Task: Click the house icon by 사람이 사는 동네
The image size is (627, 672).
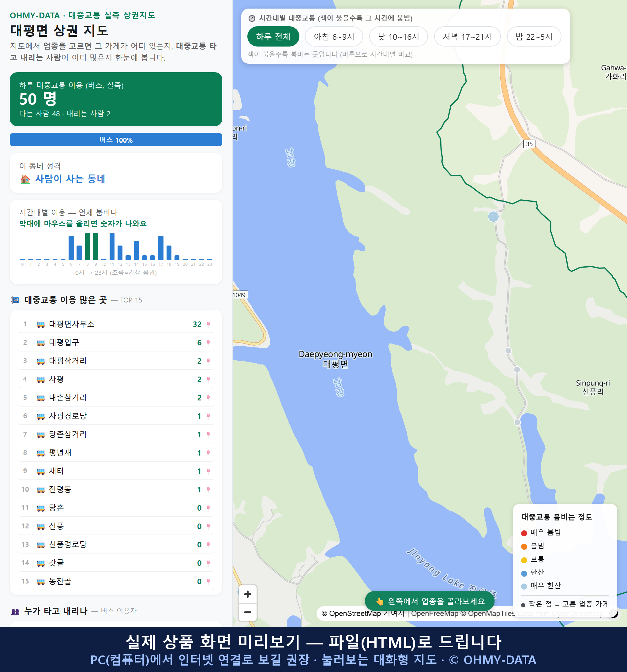Action: tap(25, 179)
